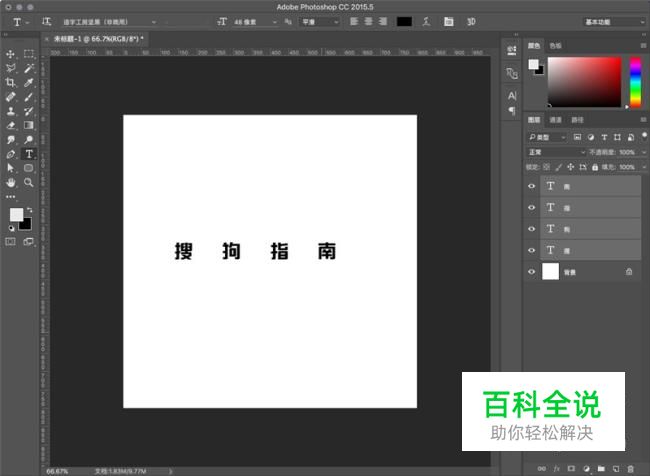Select the Zoom magnifier tool
This screenshot has width=650, height=476.
tap(29, 183)
